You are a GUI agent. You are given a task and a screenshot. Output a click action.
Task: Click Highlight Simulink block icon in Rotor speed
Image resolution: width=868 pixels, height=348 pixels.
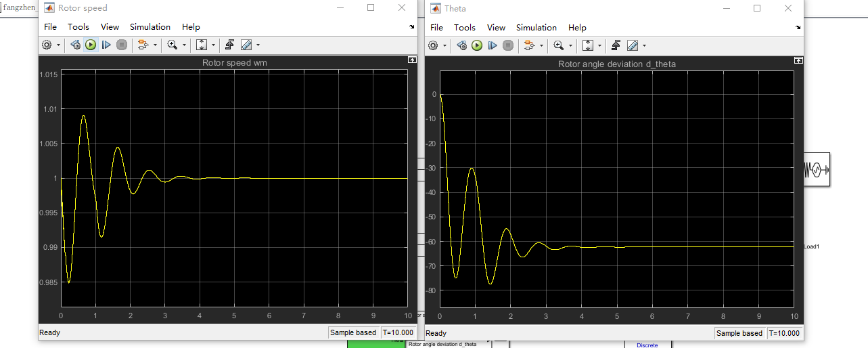point(143,45)
